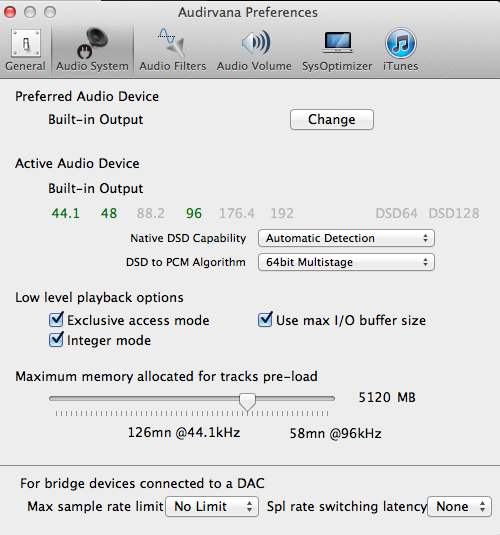This screenshot has height=535, width=500.
Task: Open Spl rate switching latency dropdown
Action: pyautogui.click(x=459, y=507)
